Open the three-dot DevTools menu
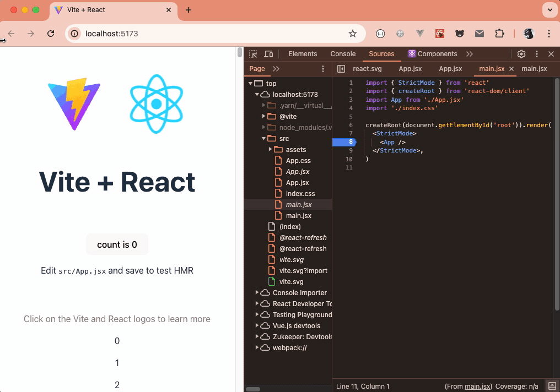This screenshot has width=560, height=392. pos(536,53)
